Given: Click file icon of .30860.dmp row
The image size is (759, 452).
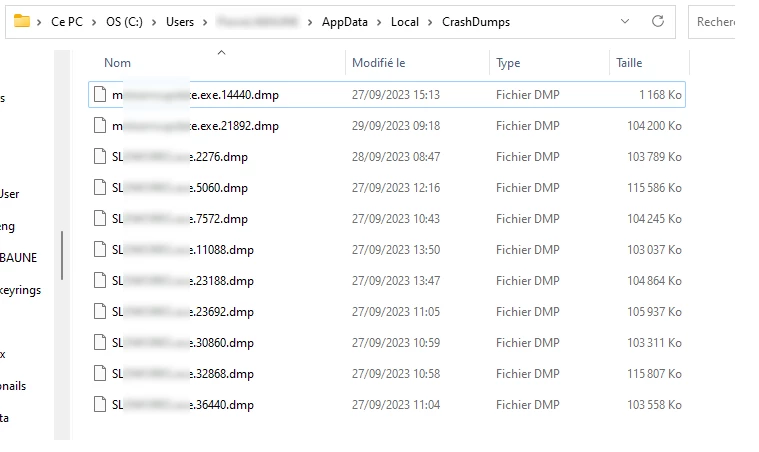Looking at the screenshot, I should pos(100,342).
